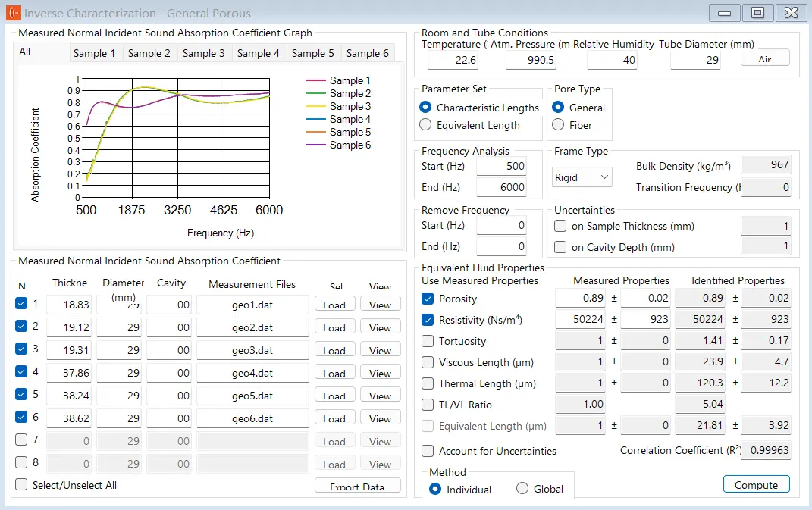Load a file for geo1.dat row
812x510 pixels.
pos(334,305)
